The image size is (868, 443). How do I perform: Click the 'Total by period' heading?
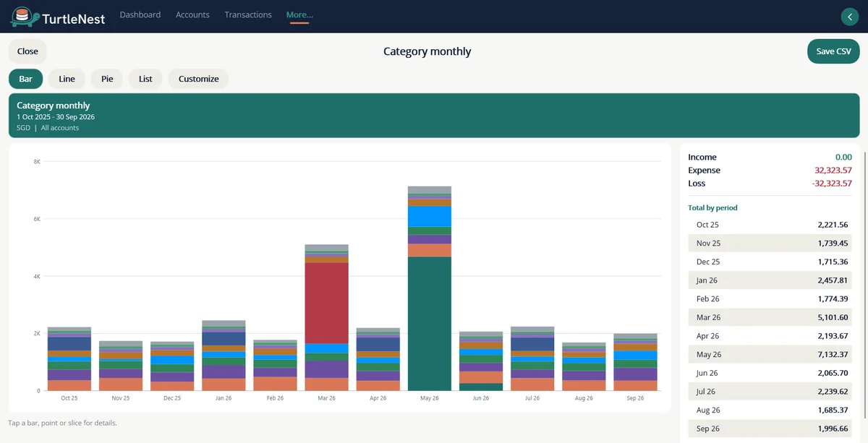[712, 207]
